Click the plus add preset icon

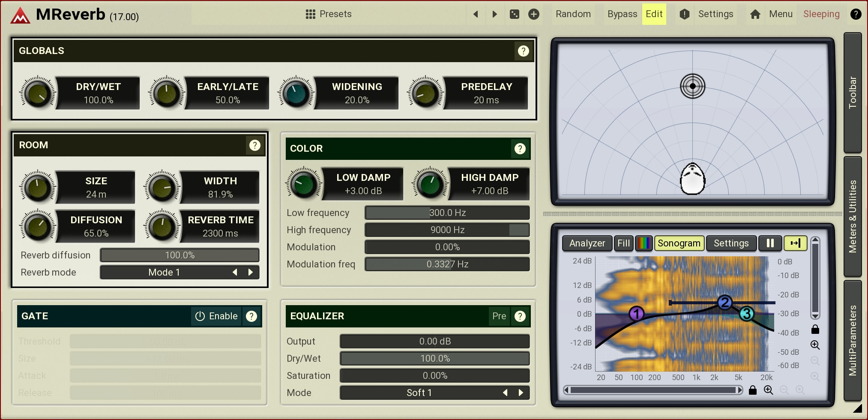533,14
